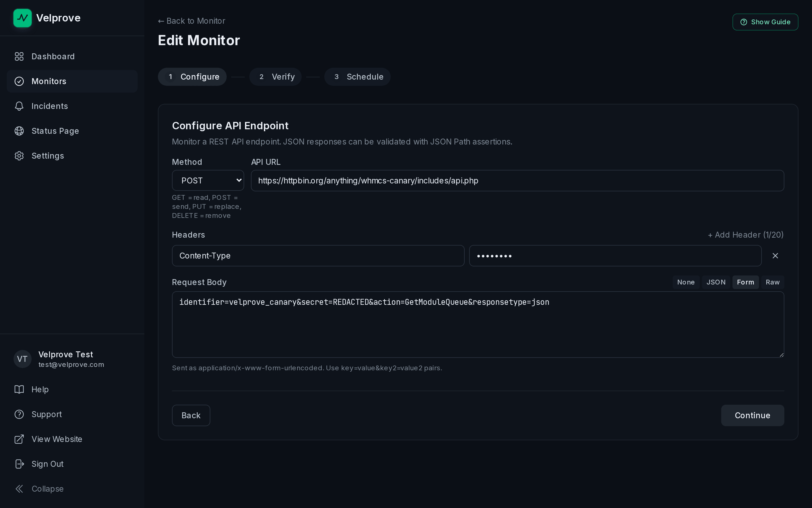The width and height of the screenshot is (812, 508).
Task: Click the View Website label
Action: click(57, 439)
